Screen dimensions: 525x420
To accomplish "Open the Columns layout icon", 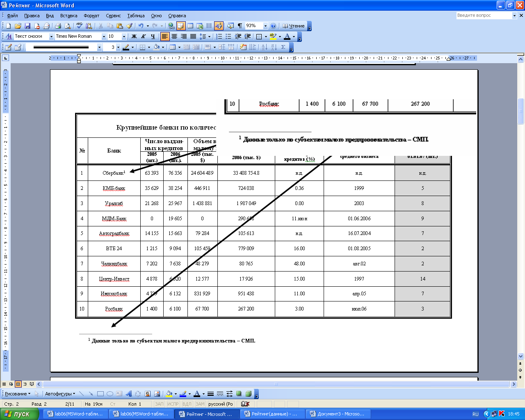I will [209, 26].
